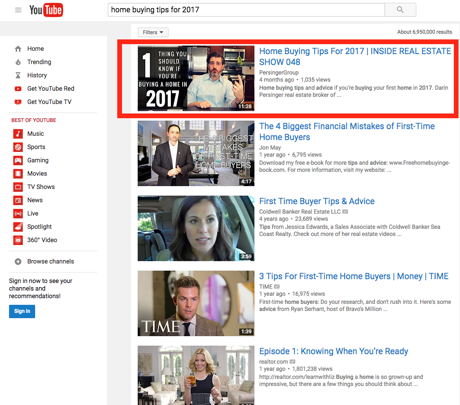Click the History hourglass icon
The image size is (460, 405).
pos(18,75)
